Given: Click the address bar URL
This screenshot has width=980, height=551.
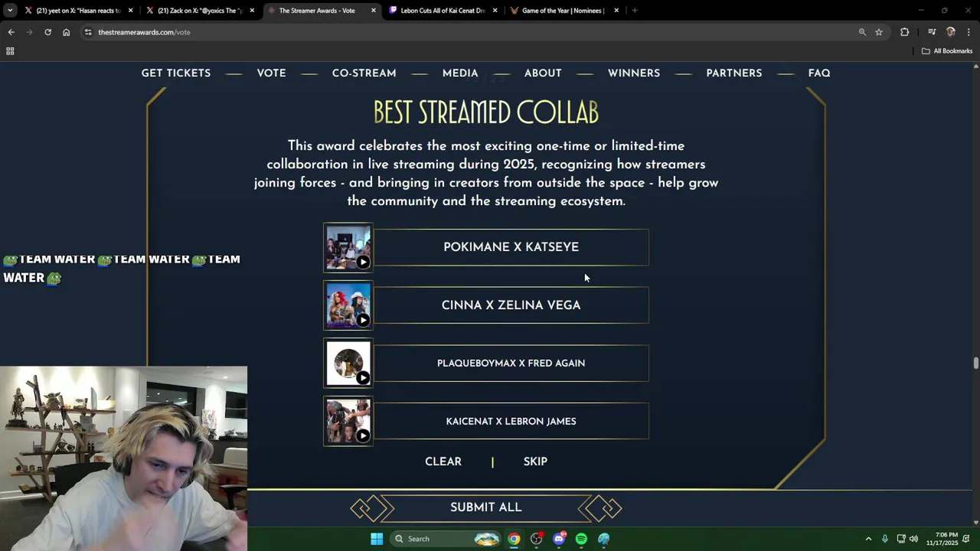Looking at the screenshot, I should click(144, 32).
